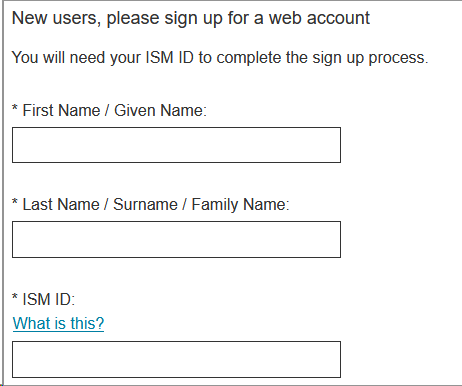
Task: Click the 'ISM ID:' field label
Action: pyautogui.click(x=49, y=299)
